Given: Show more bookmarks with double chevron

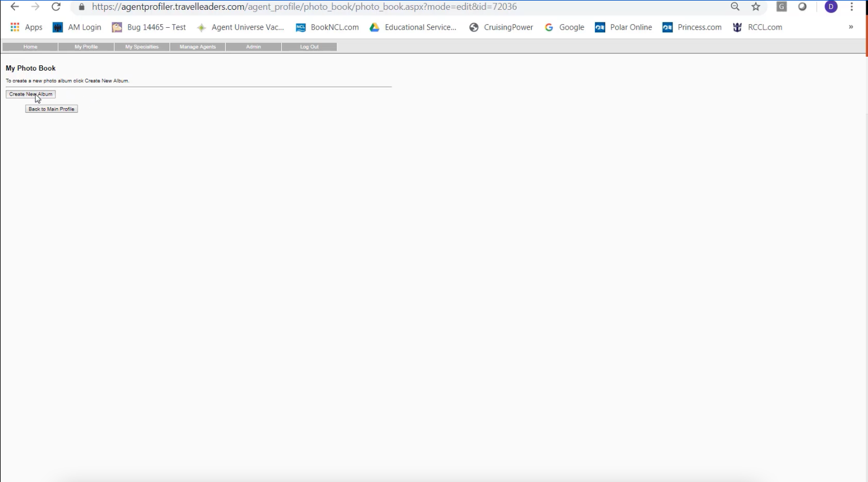Looking at the screenshot, I should [x=851, y=27].
